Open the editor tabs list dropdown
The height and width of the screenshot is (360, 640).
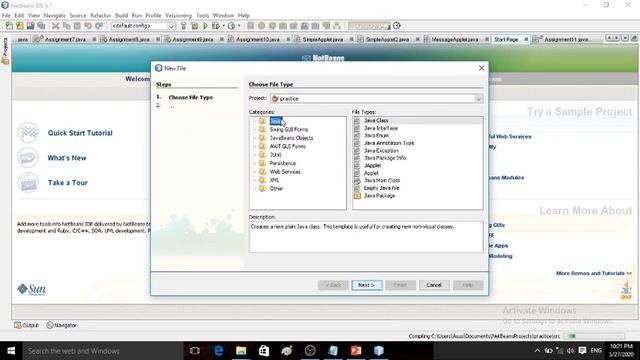tap(625, 38)
